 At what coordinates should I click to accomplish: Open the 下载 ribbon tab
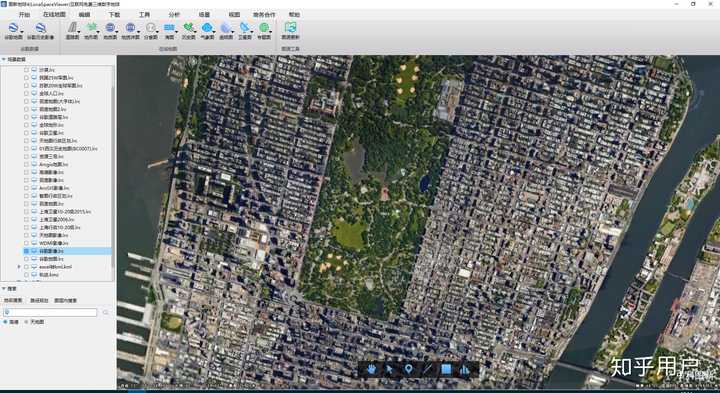[x=114, y=15]
